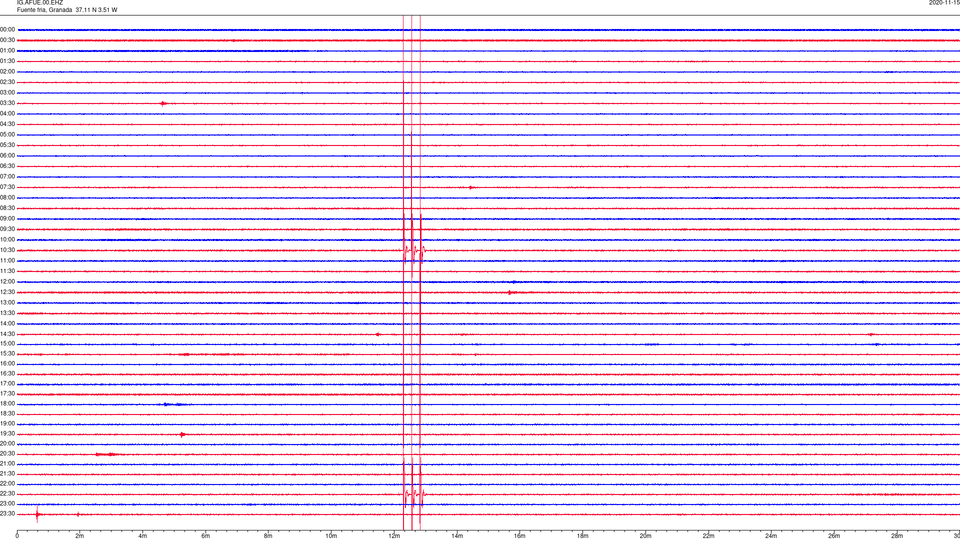Viewport: 960px width, 540px height.
Task: Click the 23:30 time label
Action: pos(7,514)
